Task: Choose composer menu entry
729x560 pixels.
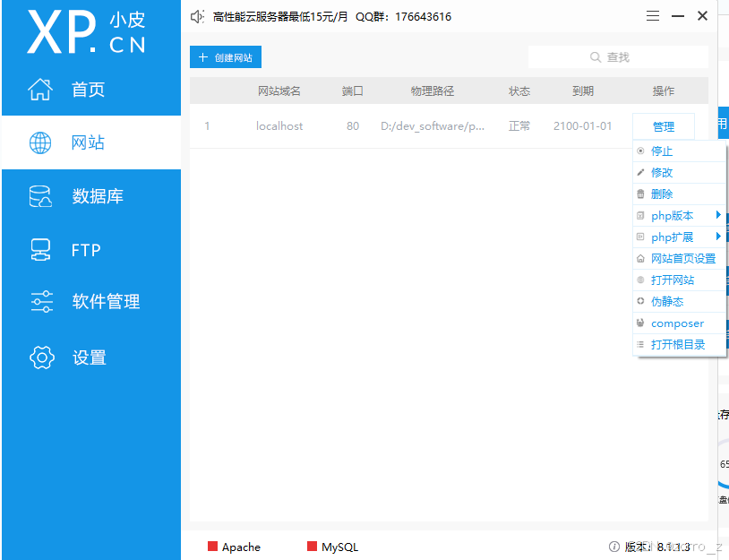Action: 679,323
